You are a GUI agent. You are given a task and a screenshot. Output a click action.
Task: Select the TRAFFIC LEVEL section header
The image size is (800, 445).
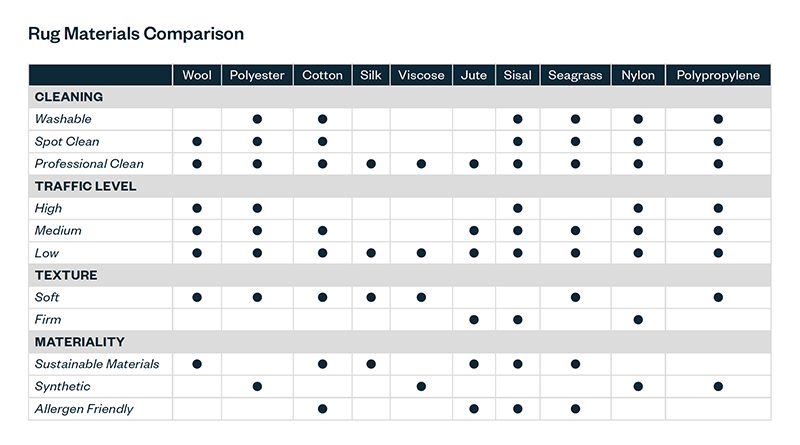(85, 187)
